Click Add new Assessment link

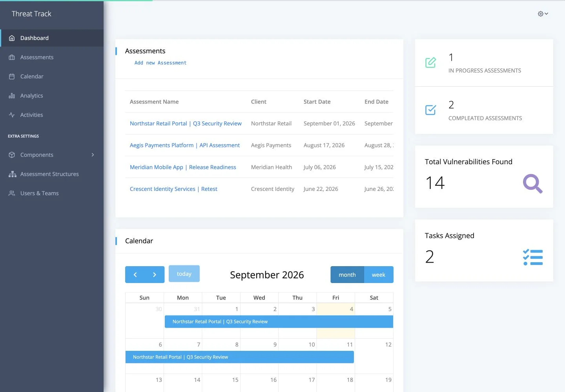160,63
